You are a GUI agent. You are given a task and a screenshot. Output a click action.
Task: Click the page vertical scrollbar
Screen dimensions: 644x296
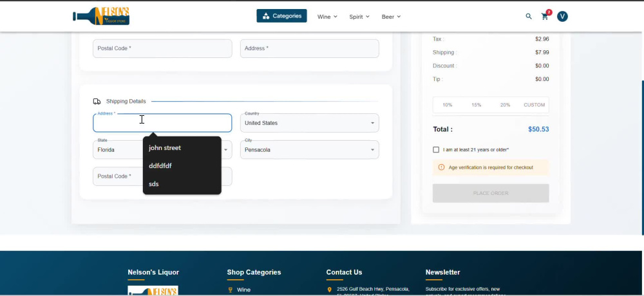click(x=642, y=158)
